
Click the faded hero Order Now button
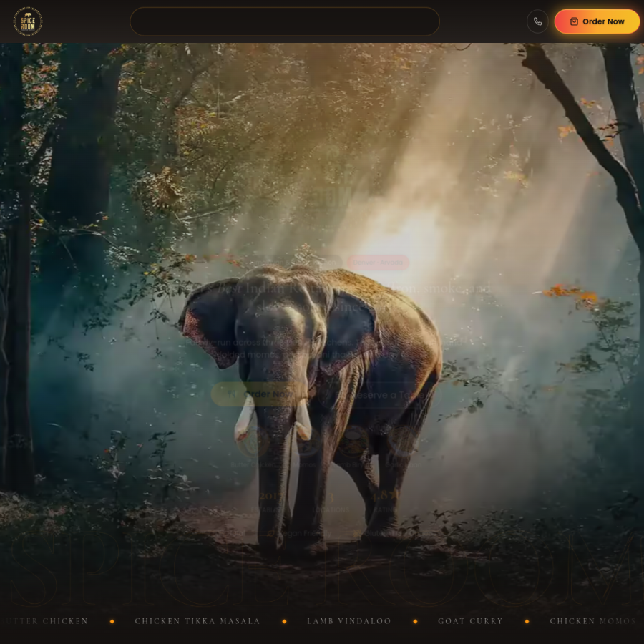tap(260, 394)
